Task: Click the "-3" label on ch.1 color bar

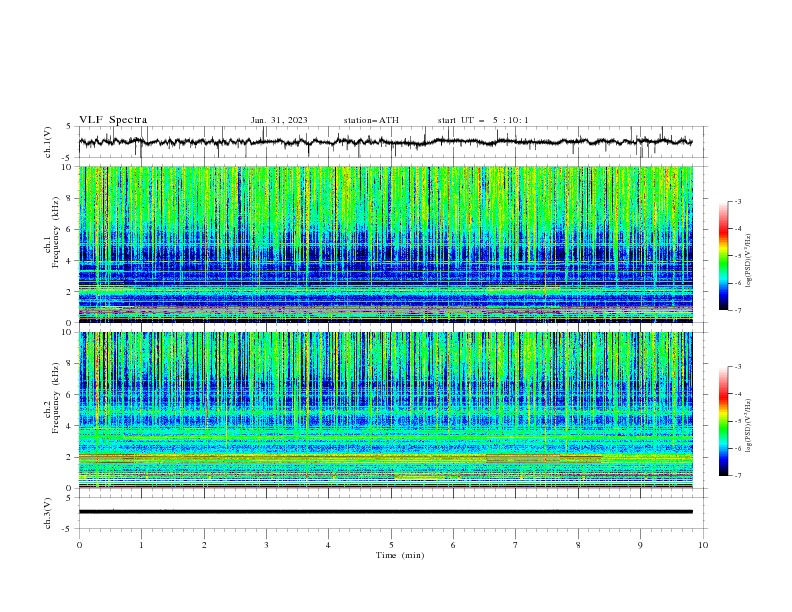Action: pyautogui.click(x=738, y=201)
